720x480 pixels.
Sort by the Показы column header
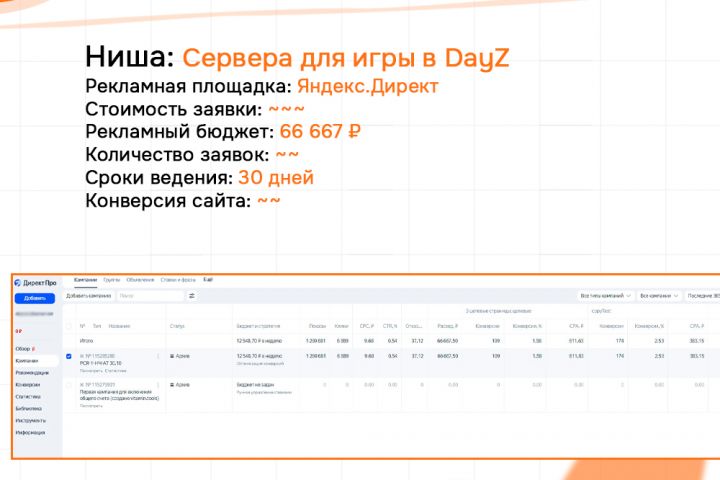(x=317, y=326)
